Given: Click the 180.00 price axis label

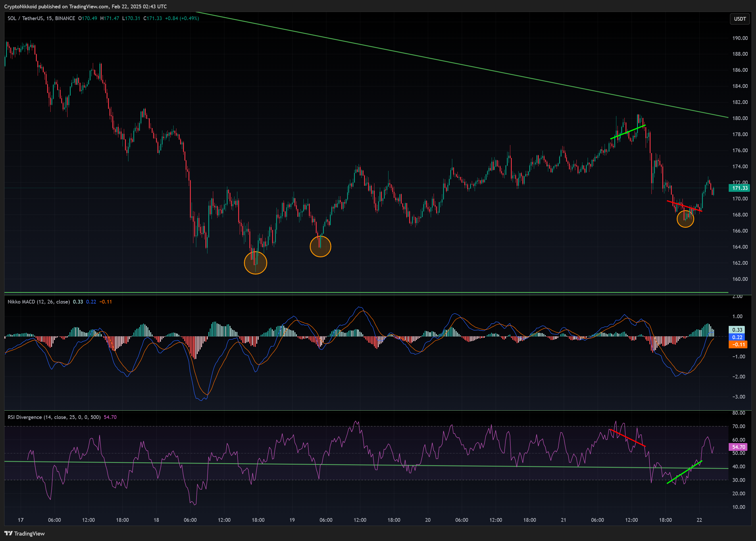Looking at the screenshot, I should pos(740,118).
